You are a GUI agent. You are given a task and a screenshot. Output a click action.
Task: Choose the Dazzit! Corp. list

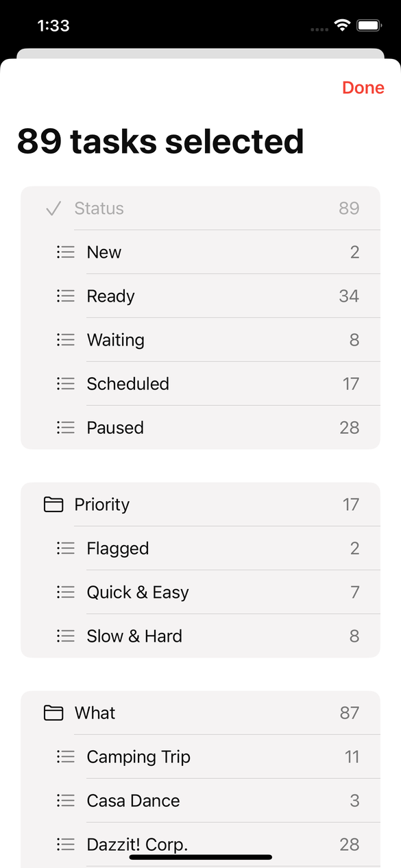click(200, 845)
